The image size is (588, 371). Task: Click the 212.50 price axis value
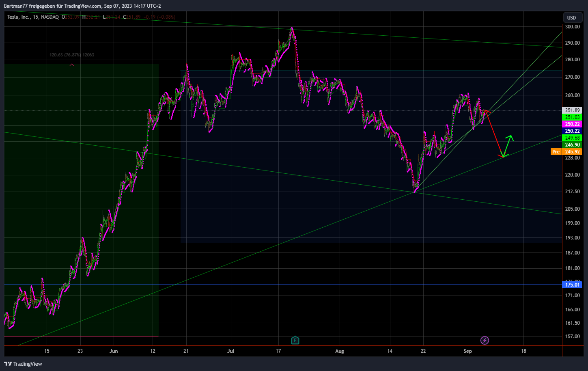pos(573,192)
